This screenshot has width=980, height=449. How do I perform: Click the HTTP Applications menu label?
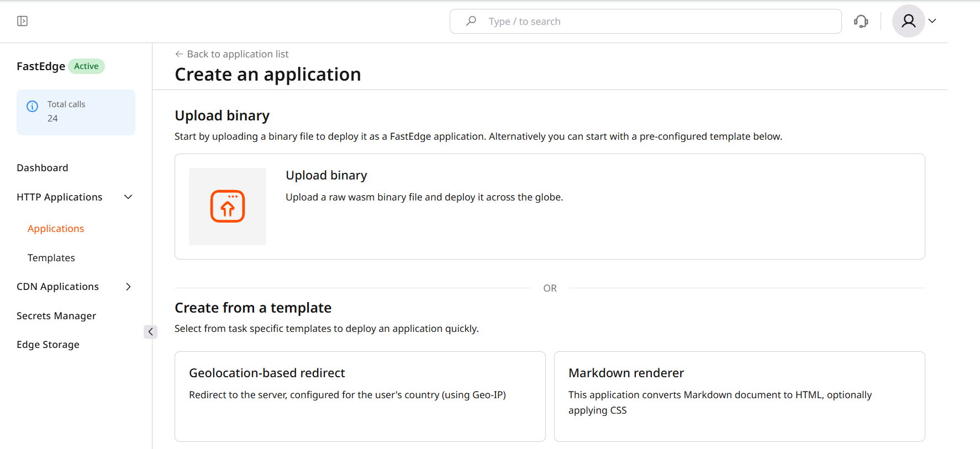(x=60, y=197)
